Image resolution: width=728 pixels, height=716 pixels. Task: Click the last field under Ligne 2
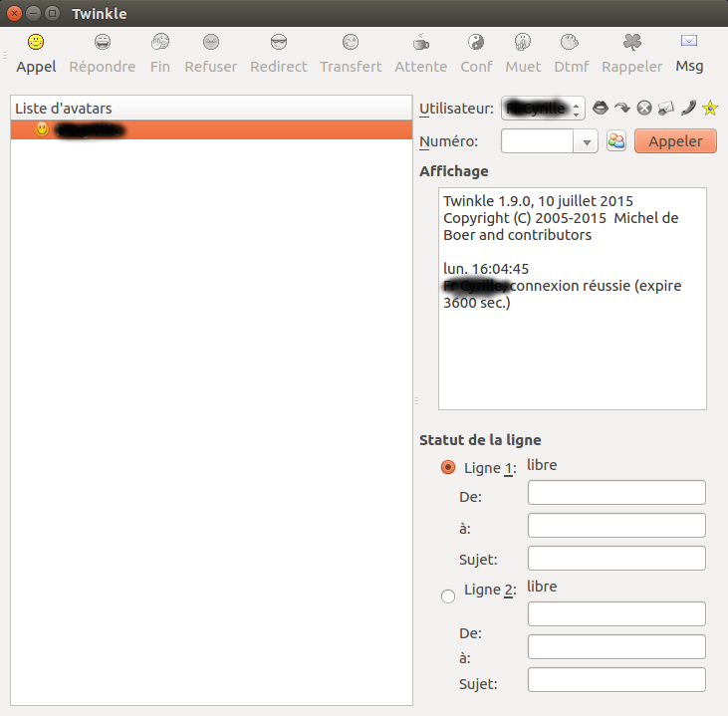point(616,680)
